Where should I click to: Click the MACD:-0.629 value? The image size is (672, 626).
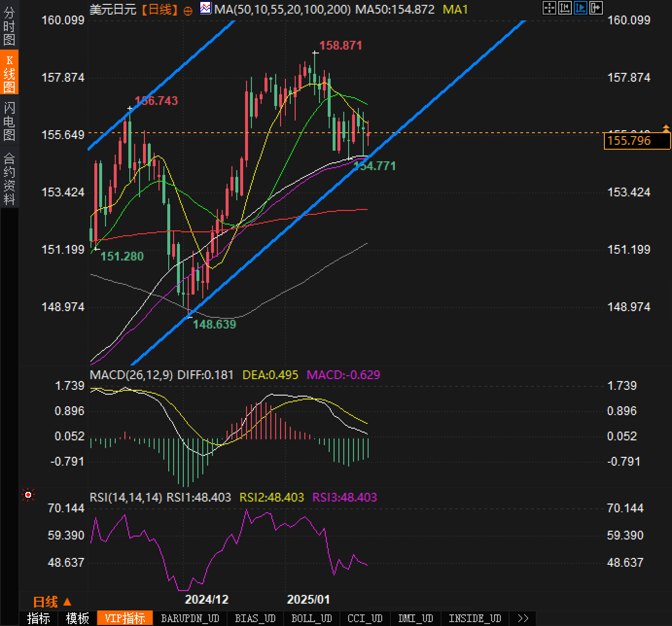coord(343,375)
